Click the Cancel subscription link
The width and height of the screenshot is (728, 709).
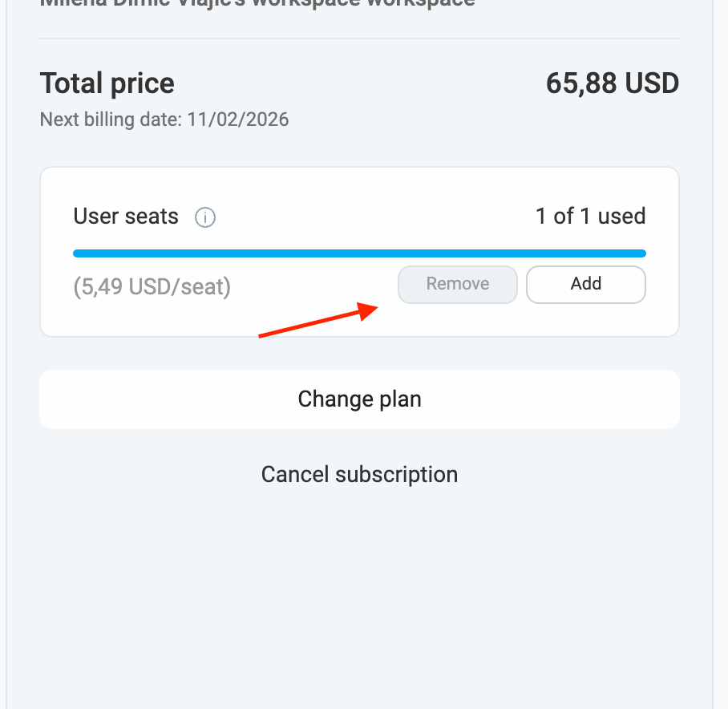(359, 474)
